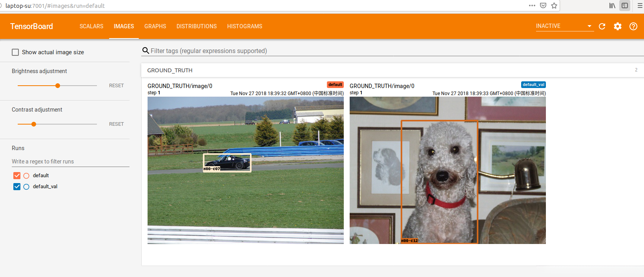Image resolution: width=644 pixels, height=277 pixels.
Task: Click the default run name label
Action: tap(41, 176)
